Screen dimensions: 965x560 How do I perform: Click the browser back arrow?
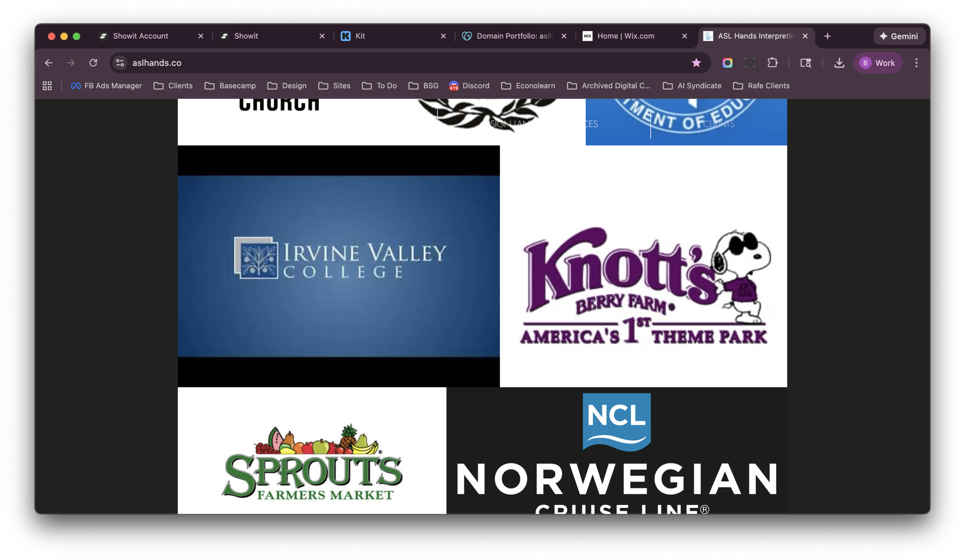49,63
